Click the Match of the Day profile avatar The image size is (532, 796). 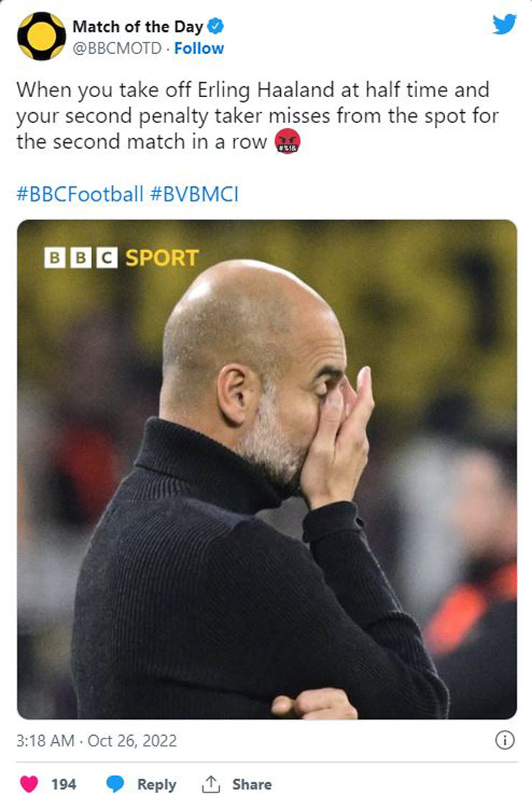coord(41,36)
